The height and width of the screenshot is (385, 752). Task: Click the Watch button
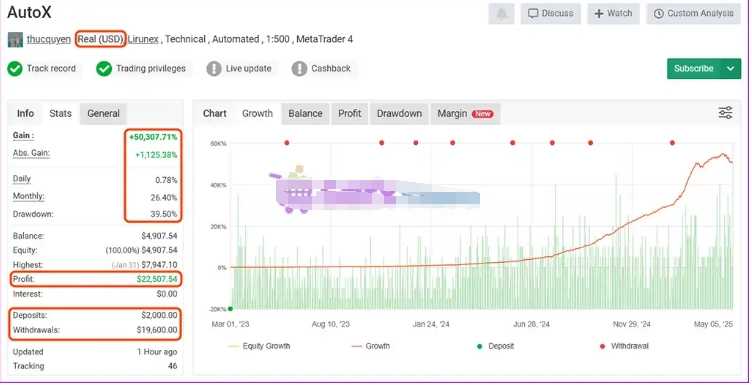tap(613, 13)
